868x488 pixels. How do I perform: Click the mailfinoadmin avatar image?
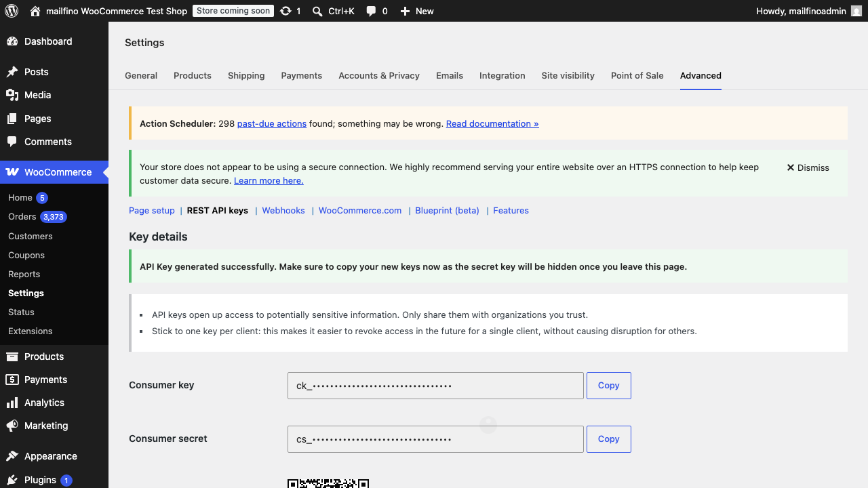click(856, 11)
